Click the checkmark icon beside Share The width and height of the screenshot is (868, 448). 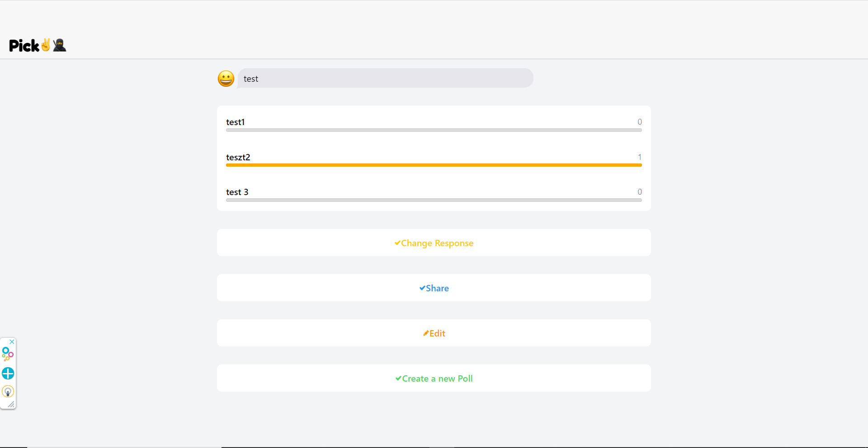tap(422, 288)
